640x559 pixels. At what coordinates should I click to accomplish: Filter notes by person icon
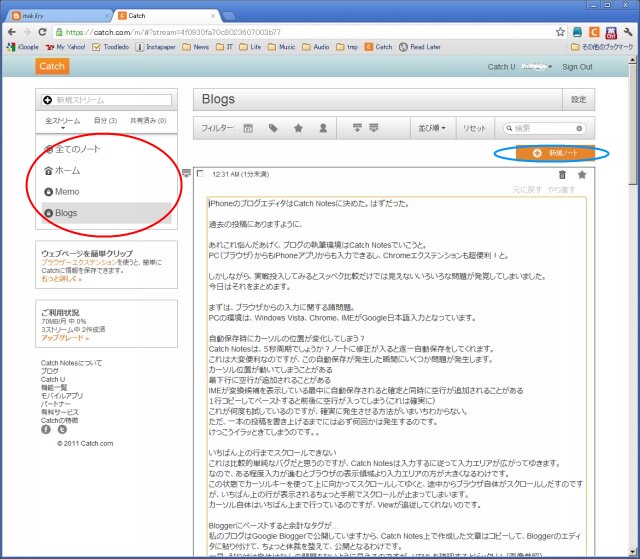(x=323, y=128)
